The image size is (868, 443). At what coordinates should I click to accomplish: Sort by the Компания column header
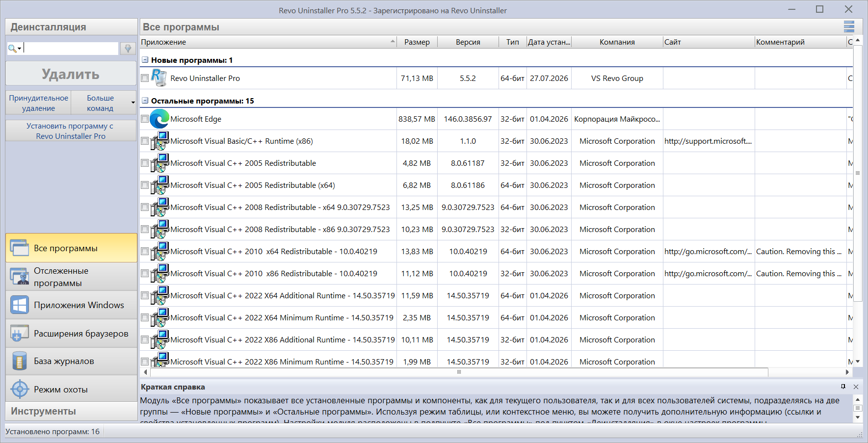pos(617,42)
